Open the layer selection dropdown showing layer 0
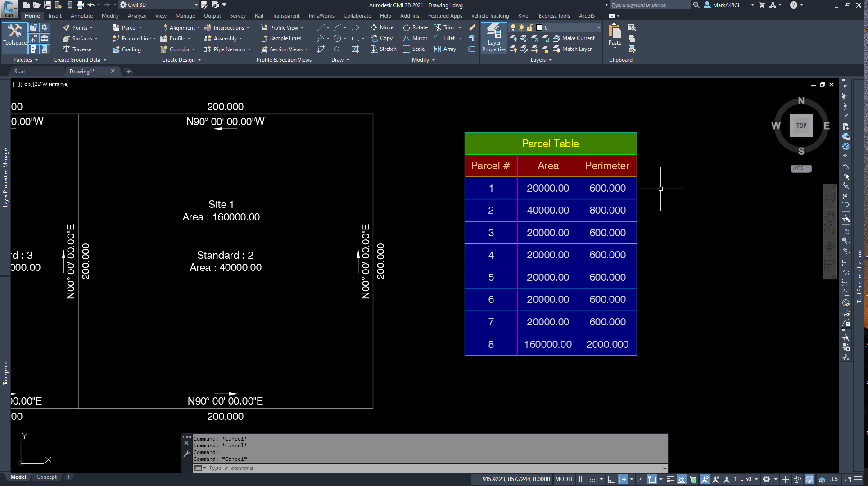Image resolution: width=868 pixels, height=486 pixels. [598, 27]
